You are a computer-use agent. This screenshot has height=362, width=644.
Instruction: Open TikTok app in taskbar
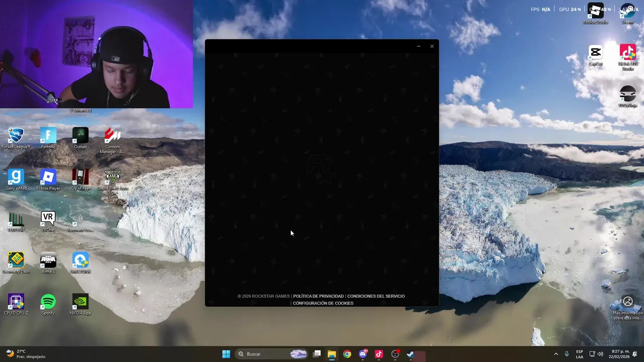(379, 354)
